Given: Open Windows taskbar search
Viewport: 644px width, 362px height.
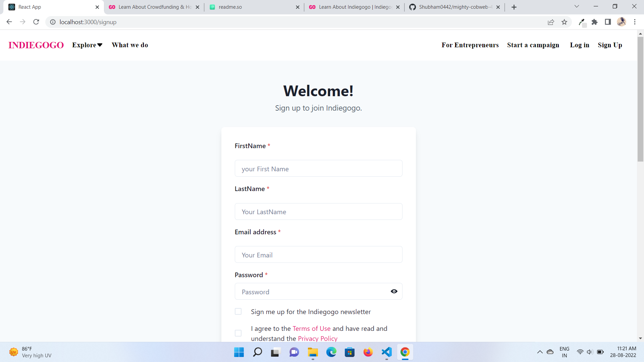Looking at the screenshot, I should point(257,352).
